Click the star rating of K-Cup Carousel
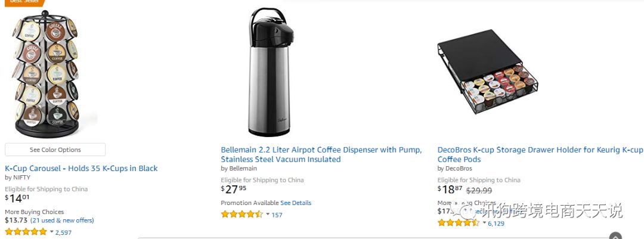The width and height of the screenshot is (644, 239). [x=26, y=232]
